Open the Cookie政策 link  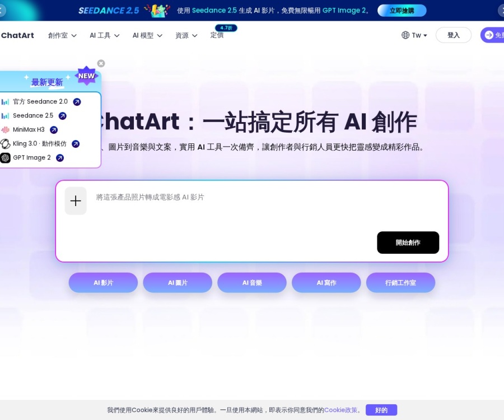(340, 410)
